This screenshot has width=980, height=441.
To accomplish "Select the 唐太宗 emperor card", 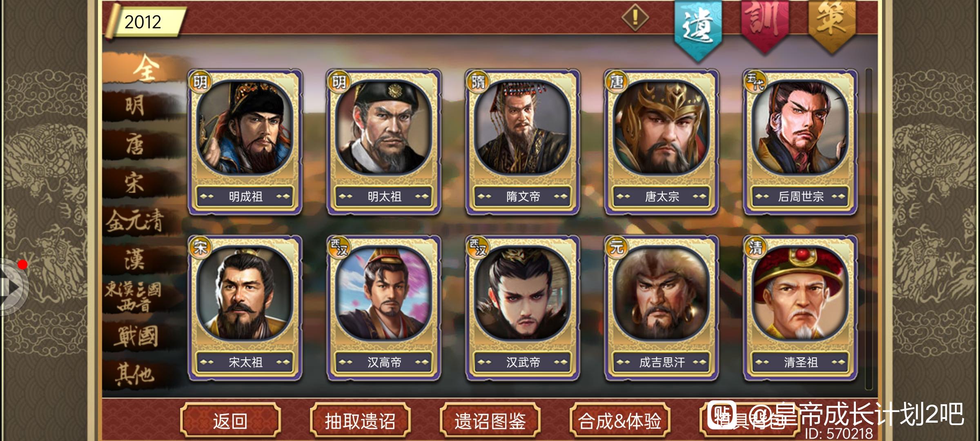I will [x=661, y=142].
